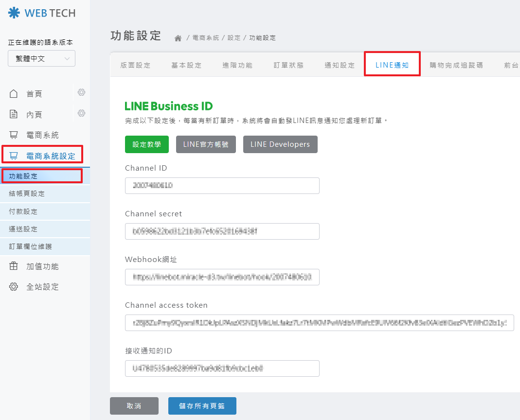The image size is (520, 420).
Task: Click the 取消 cancel button
Action: coord(134,406)
